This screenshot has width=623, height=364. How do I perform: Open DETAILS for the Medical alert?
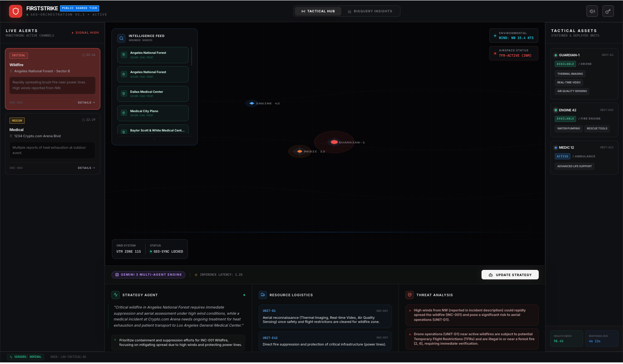point(86,168)
